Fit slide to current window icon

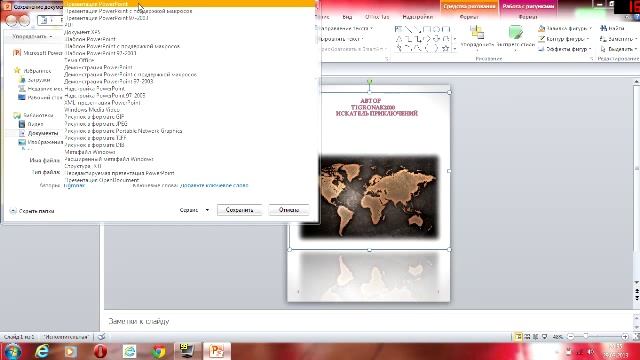tap(636, 337)
